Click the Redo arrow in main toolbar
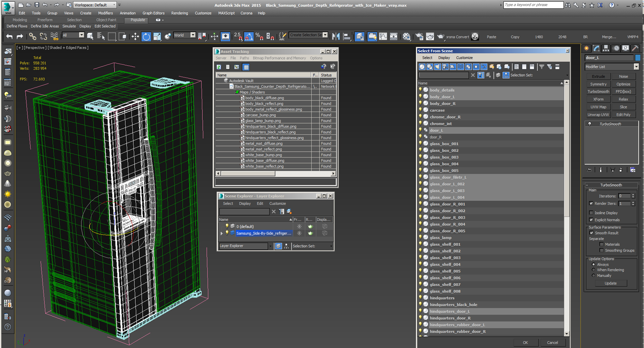Viewport: 644px width, 348px height. 20,37
